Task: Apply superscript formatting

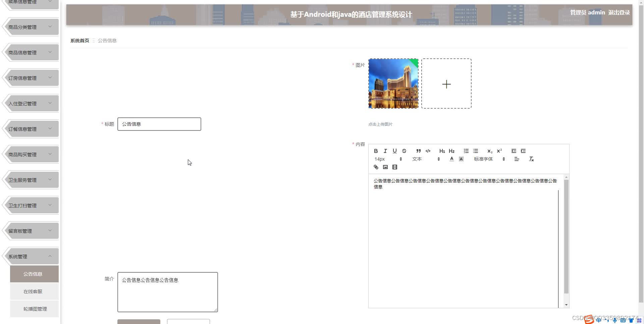Action: point(499,151)
